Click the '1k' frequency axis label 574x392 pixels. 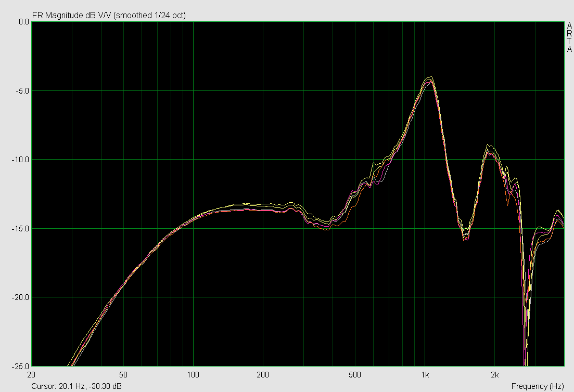point(425,375)
